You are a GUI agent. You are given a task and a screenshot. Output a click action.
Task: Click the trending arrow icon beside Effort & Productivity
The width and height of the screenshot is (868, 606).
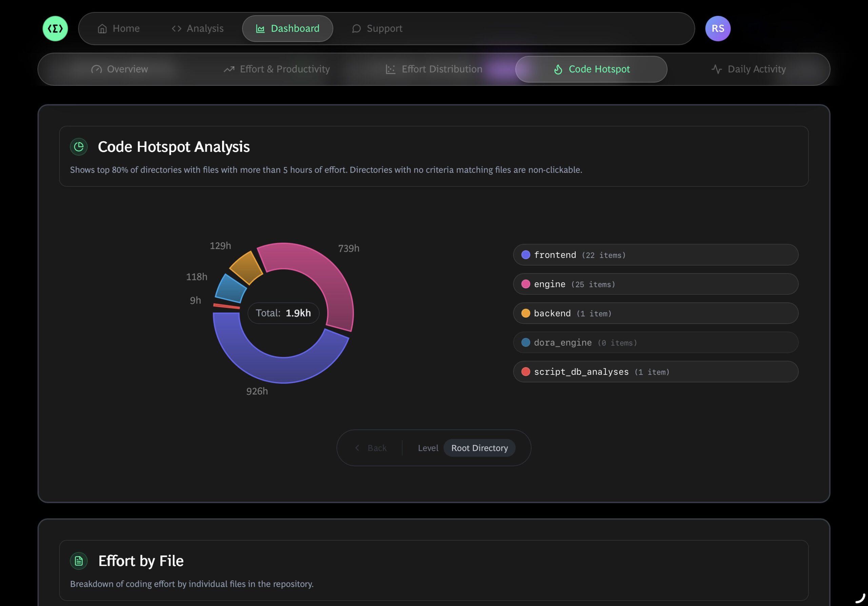pos(229,69)
